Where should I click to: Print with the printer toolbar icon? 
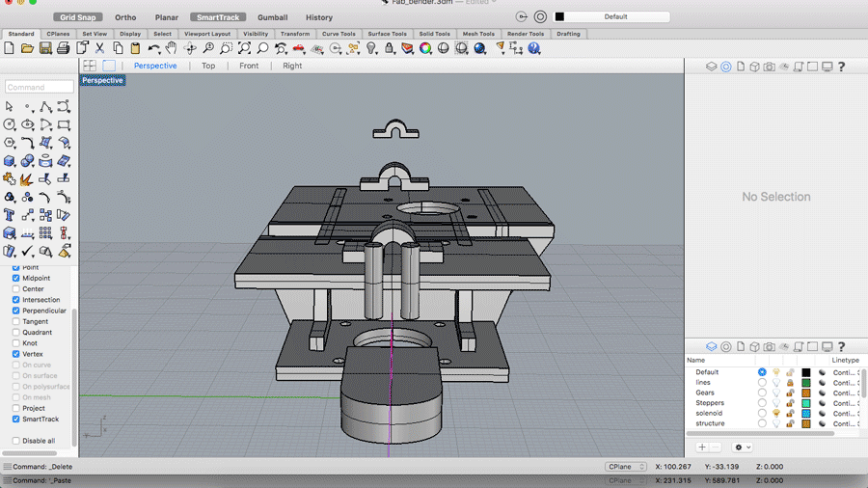(x=63, y=48)
